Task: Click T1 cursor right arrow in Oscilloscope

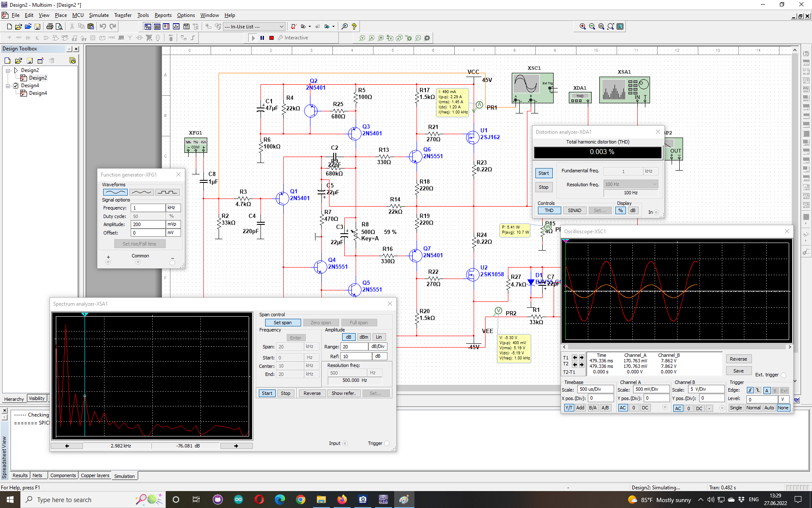Action: (x=582, y=358)
